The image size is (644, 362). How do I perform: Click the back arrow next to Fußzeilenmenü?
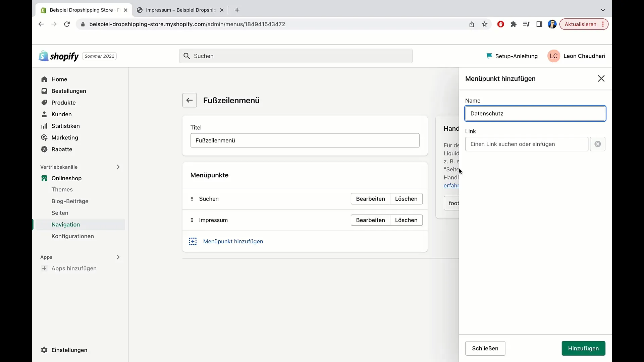190,100
